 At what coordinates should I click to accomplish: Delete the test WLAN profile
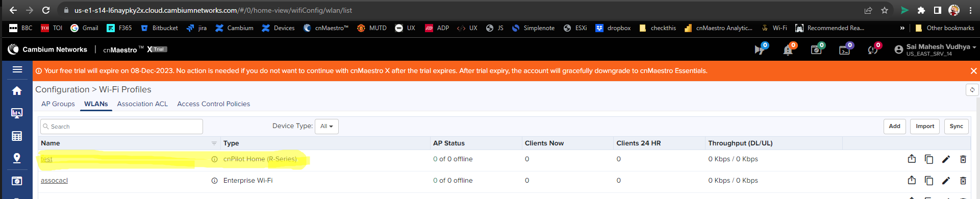(963, 159)
